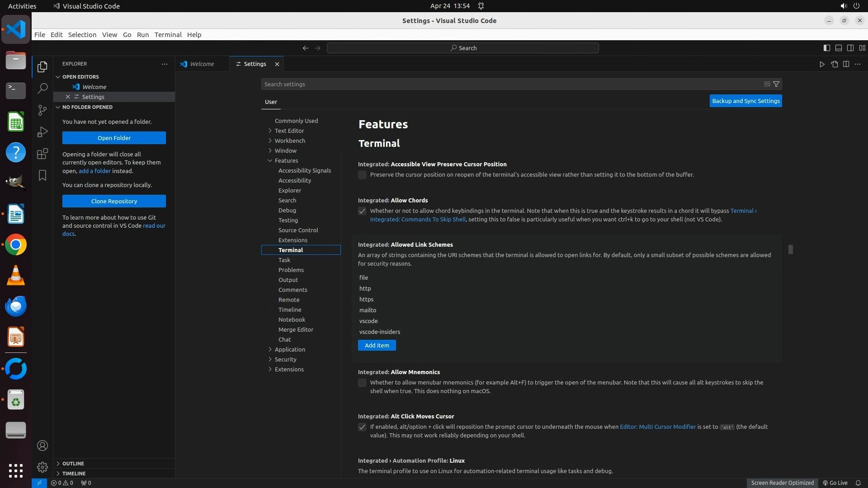Open the Extensions view icon

(42, 154)
